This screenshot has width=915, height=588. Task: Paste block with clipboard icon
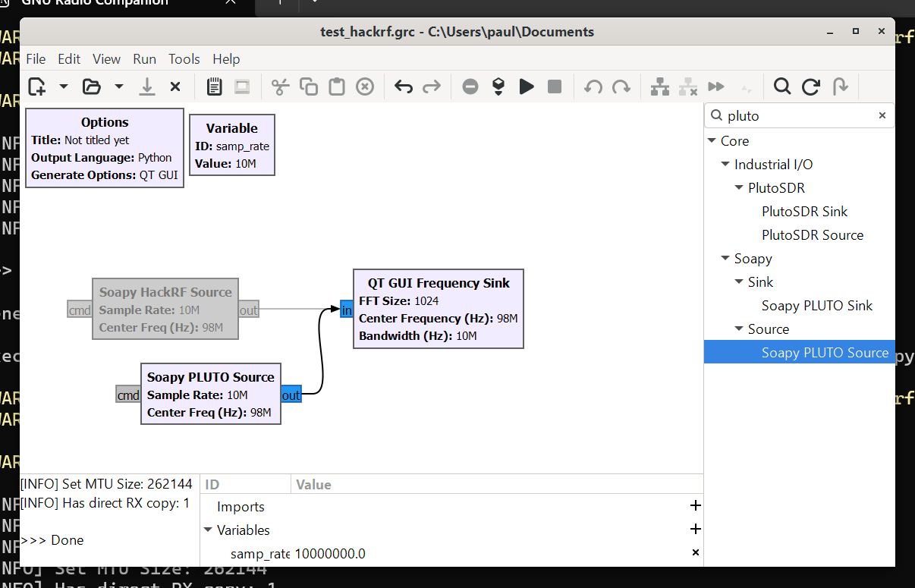coord(337,86)
